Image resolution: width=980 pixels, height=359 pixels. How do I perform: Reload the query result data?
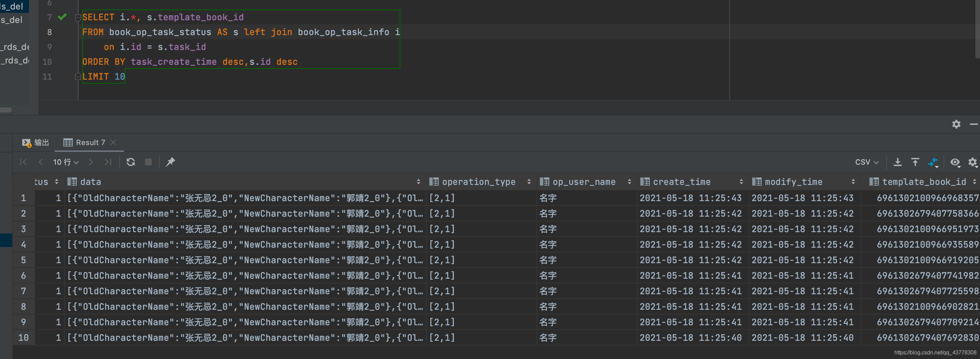point(131,162)
